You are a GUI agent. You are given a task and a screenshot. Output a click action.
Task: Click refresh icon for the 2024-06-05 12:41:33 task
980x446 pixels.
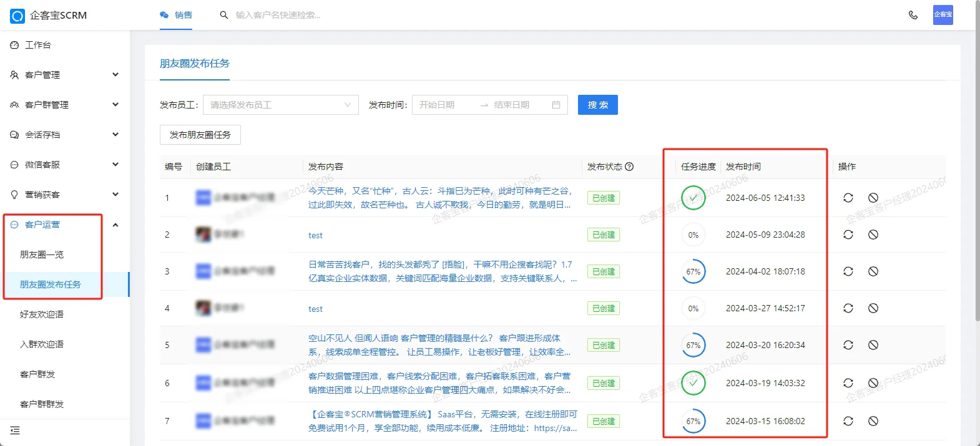(x=848, y=198)
